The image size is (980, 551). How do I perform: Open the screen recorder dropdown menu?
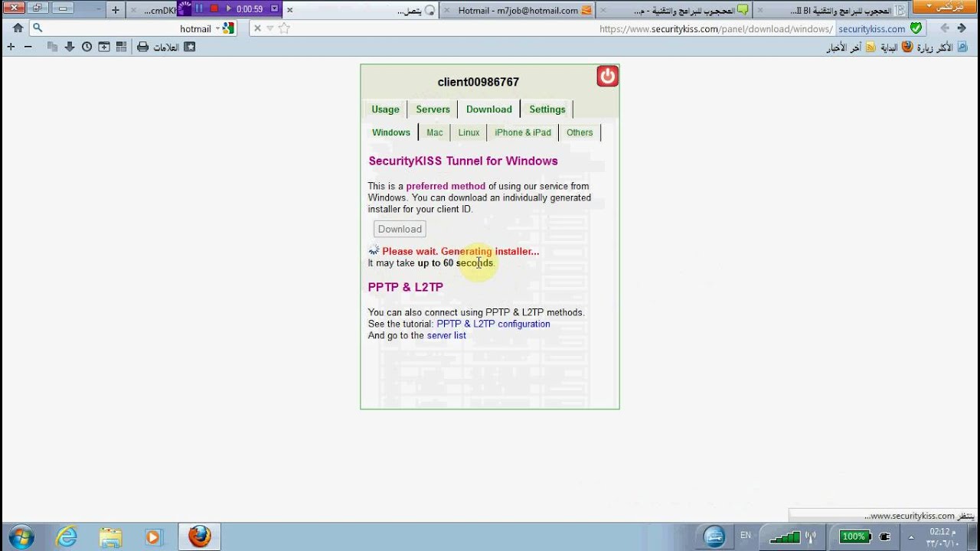pos(275,8)
